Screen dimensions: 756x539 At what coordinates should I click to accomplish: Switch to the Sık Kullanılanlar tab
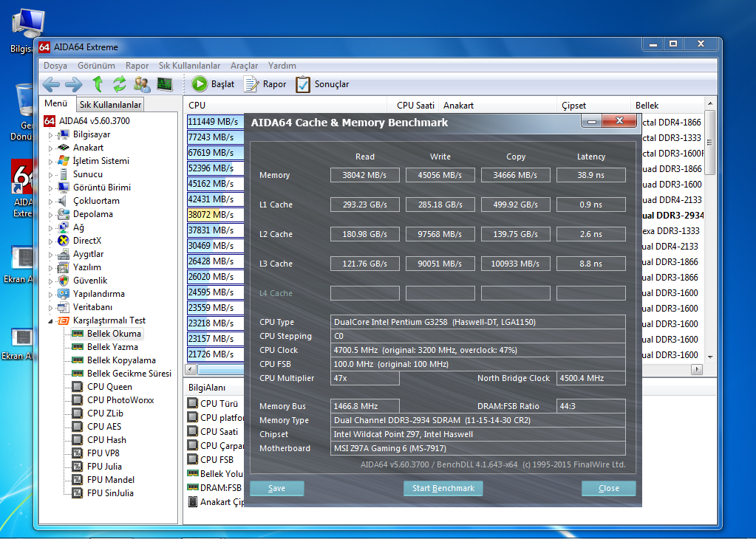(x=110, y=105)
